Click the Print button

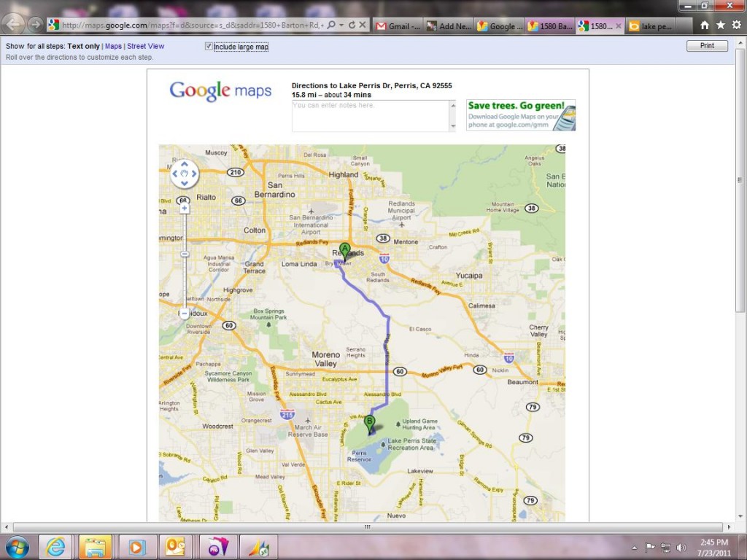coord(707,46)
